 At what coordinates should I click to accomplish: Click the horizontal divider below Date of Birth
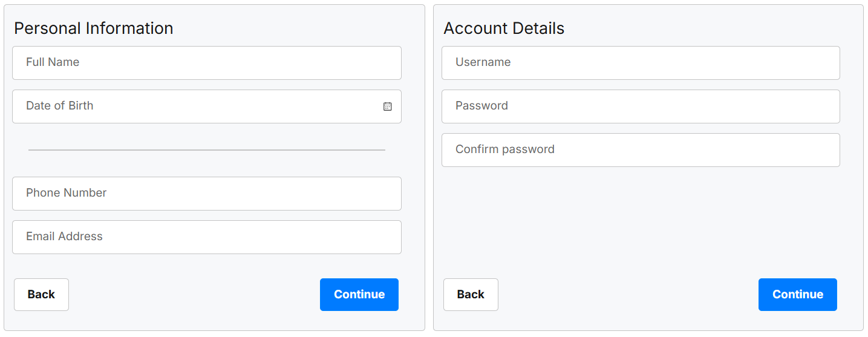(206, 149)
